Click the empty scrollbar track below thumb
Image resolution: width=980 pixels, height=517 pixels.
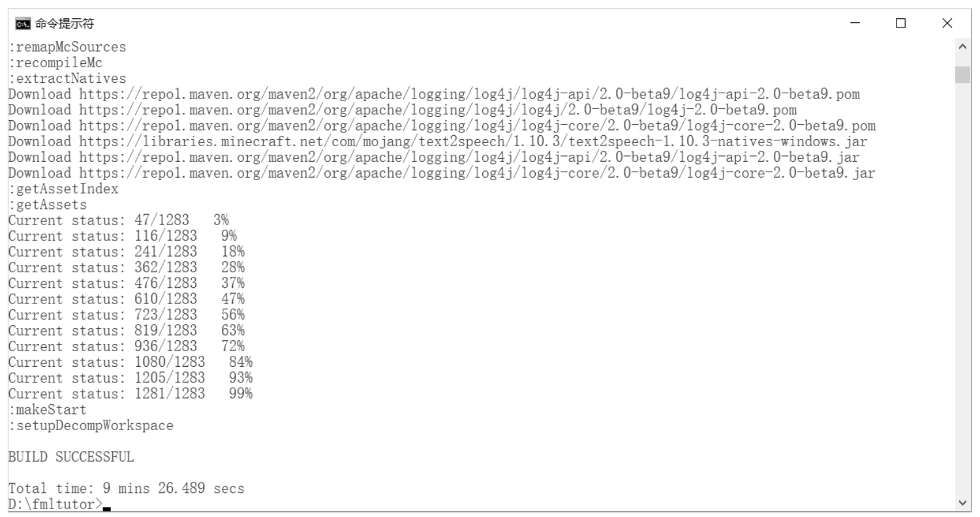pyautogui.click(x=962, y=294)
